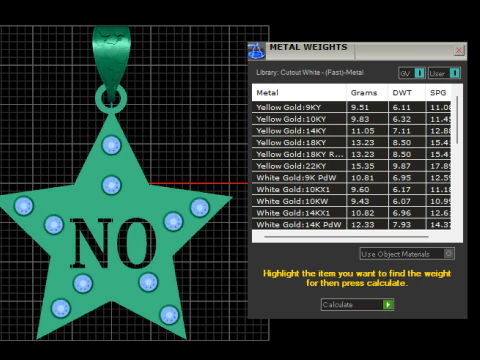Select the Yellow Gold:22KY row
Screen dimensions: 480x360
pos(351,166)
